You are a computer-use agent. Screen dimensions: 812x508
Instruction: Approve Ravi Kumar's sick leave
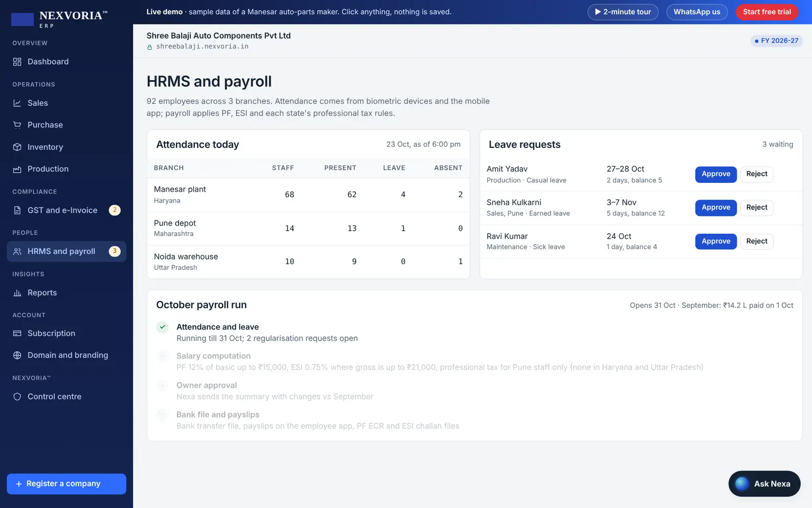coord(716,241)
